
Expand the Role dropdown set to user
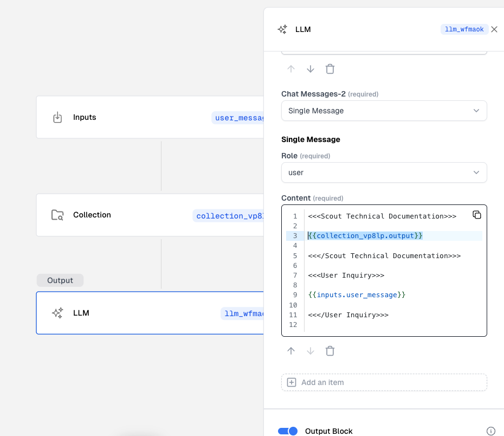[x=384, y=172]
